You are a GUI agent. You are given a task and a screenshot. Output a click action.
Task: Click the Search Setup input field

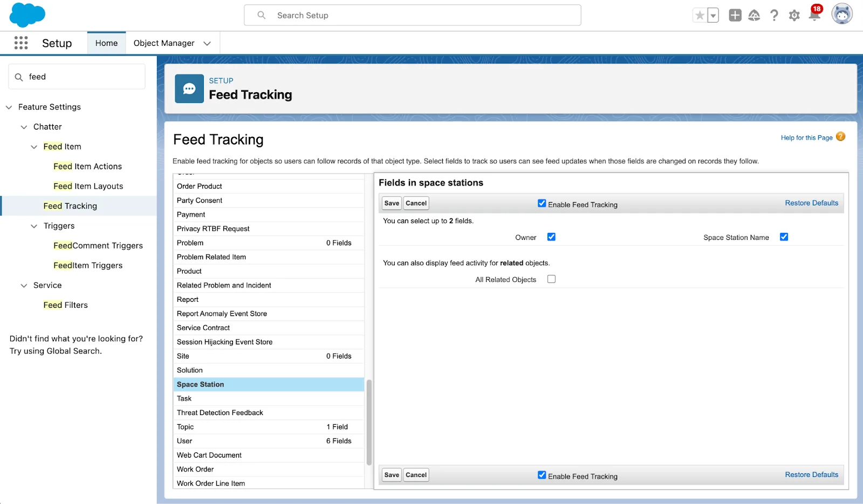(413, 15)
